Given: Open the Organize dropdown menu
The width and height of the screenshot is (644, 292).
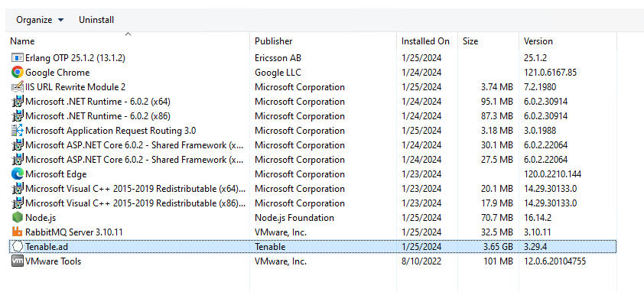Looking at the screenshot, I should click(x=40, y=20).
